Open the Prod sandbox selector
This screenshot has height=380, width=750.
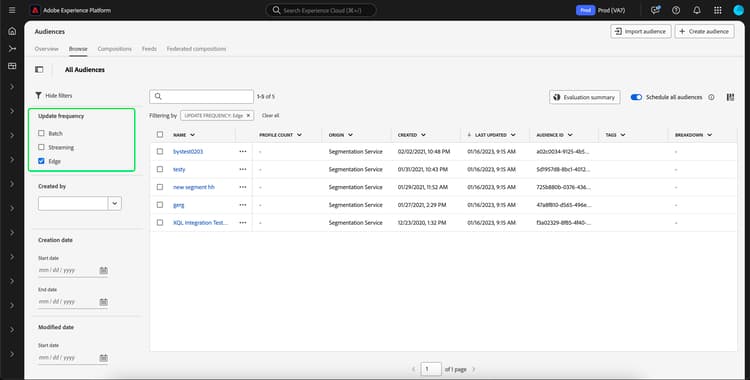point(601,10)
